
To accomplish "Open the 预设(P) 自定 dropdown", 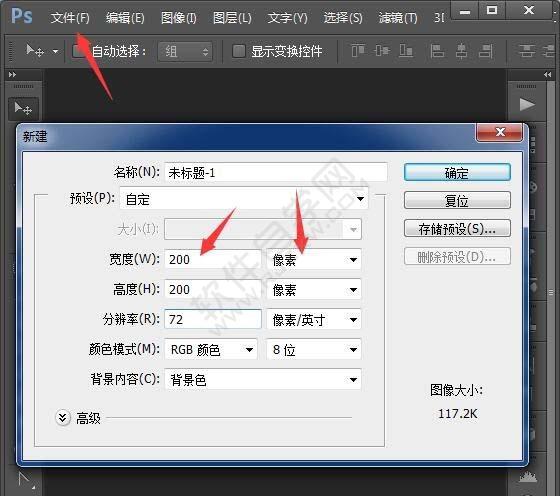I will (244, 199).
